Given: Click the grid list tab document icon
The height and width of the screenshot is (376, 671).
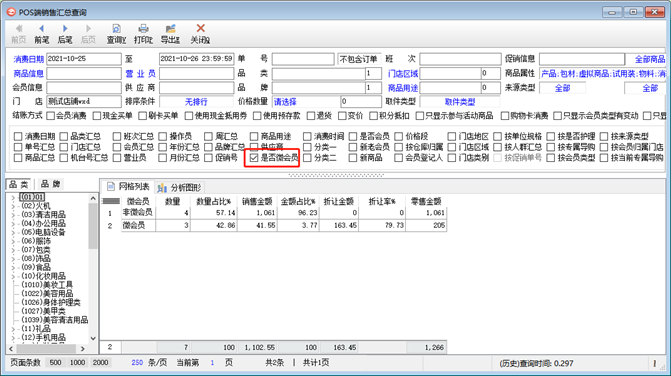Looking at the screenshot, I should point(111,187).
